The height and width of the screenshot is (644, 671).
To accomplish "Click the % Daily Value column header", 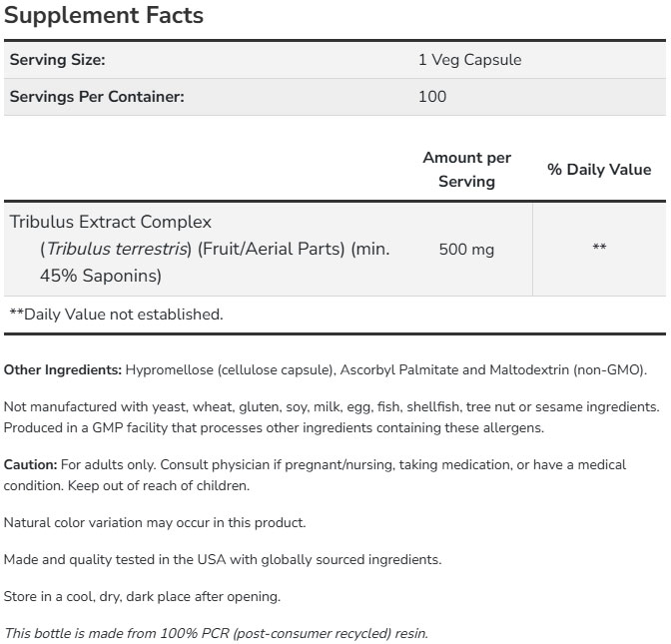I will coord(599,170).
